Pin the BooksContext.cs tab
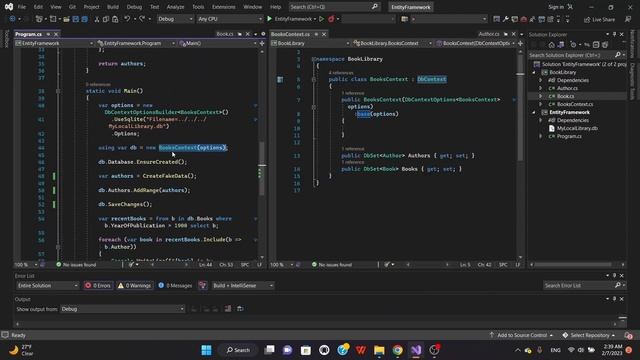 pos(316,34)
